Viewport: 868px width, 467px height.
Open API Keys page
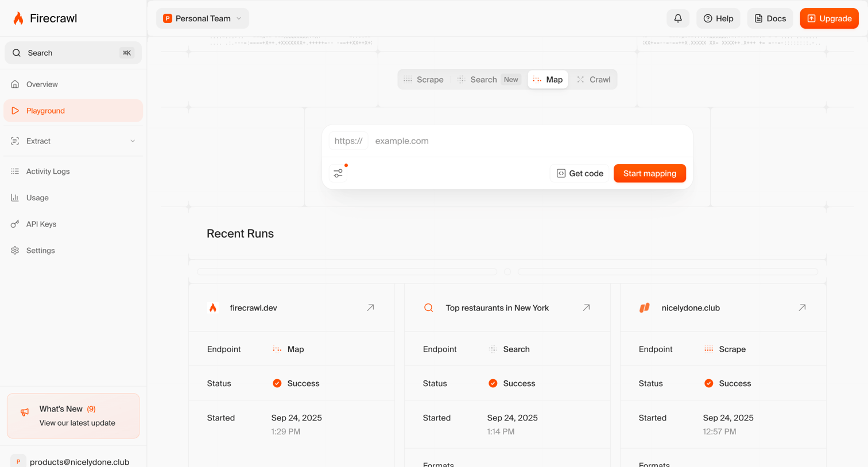pyautogui.click(x=73, y=224)
